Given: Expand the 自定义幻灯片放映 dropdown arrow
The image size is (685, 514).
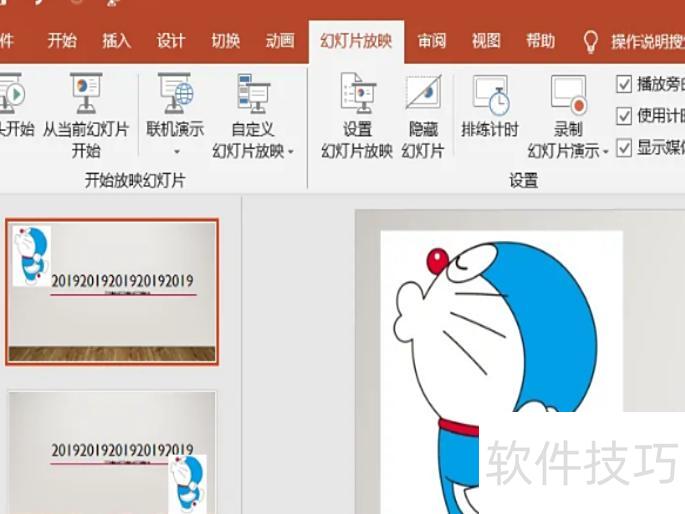Looking at the screenshot, I should [291, 152].
